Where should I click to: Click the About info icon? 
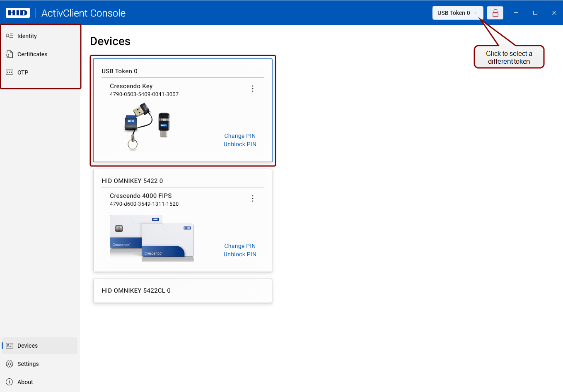(10, 382)
